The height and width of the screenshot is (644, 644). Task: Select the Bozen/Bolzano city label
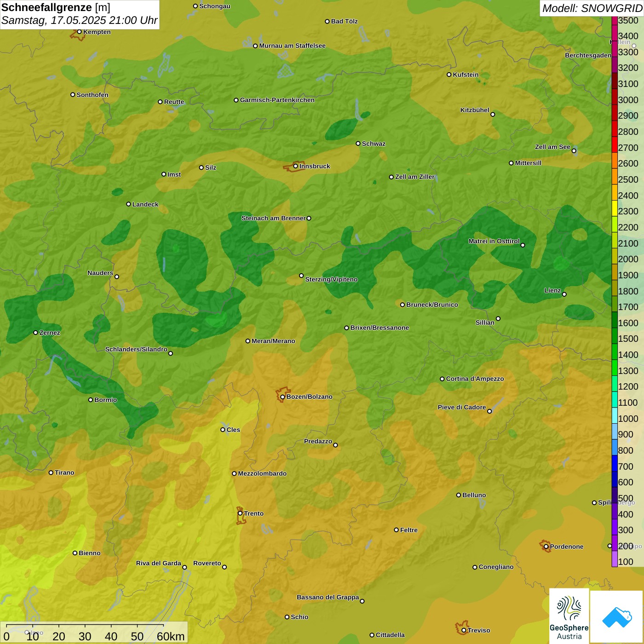309,397
